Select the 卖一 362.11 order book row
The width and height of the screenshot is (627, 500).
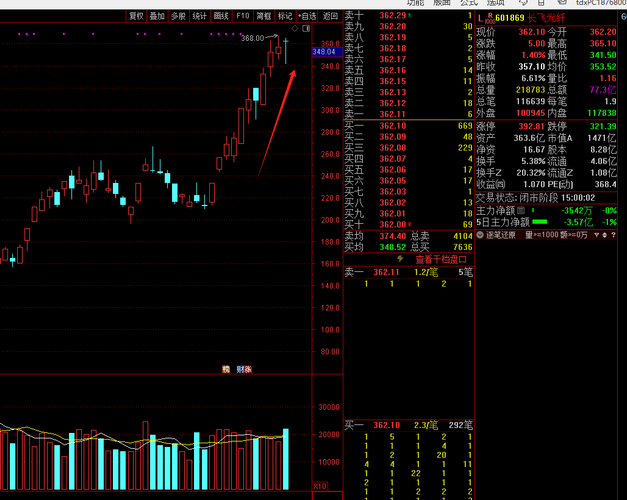point(409,114)
